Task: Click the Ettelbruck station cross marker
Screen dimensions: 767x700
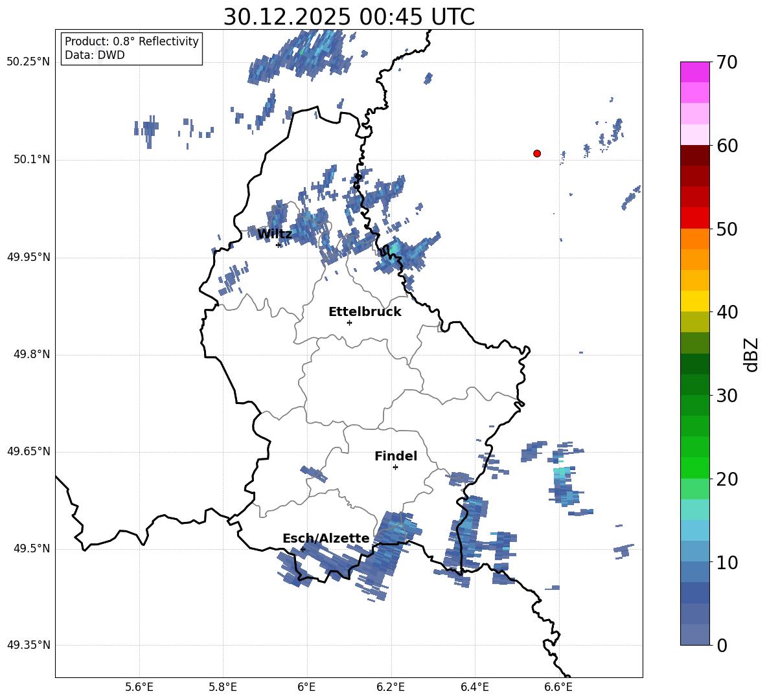Action: 349,322
